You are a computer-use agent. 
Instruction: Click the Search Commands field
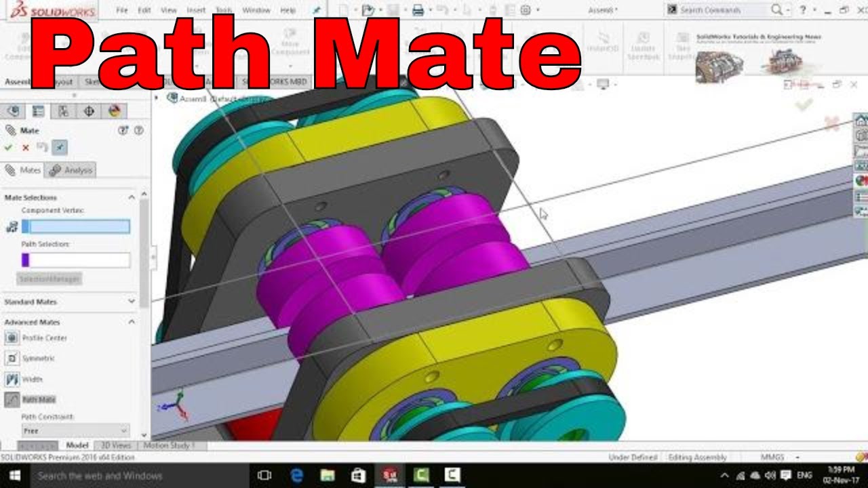[722, 10]
